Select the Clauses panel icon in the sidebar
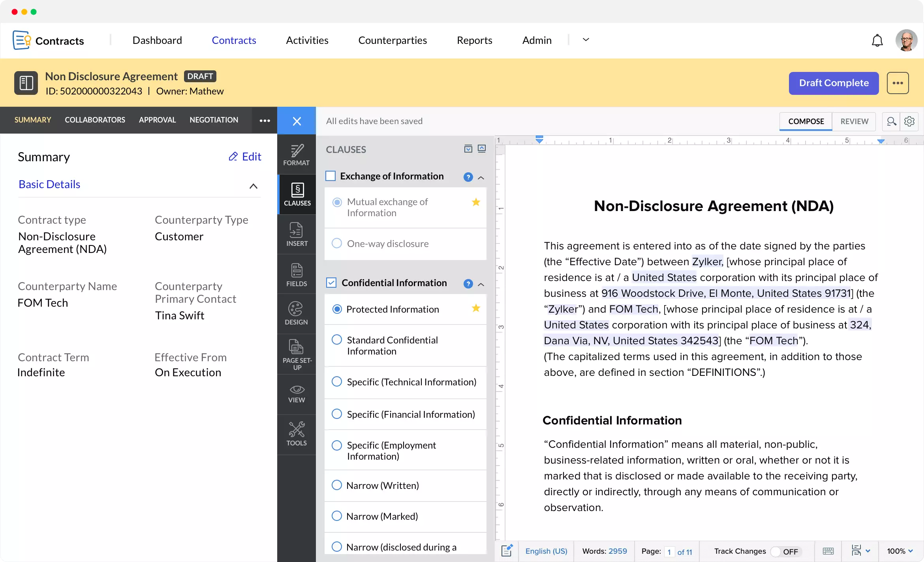 coord(297,194)
